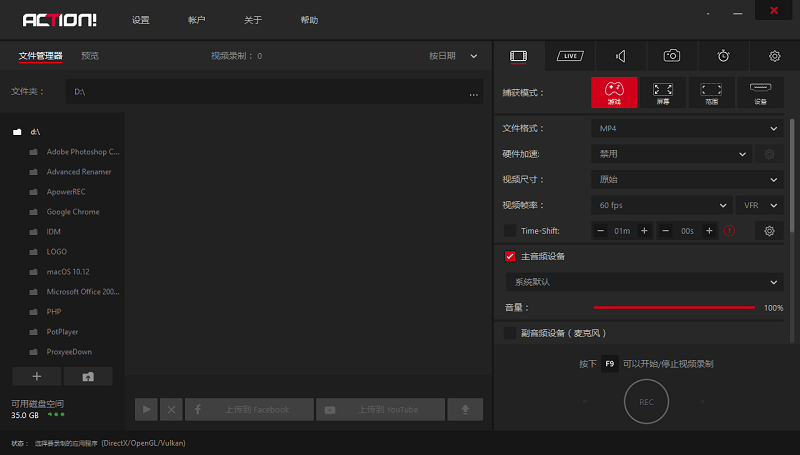Open the 设置 menu
The image size is (800, 455).
point(141,20)
